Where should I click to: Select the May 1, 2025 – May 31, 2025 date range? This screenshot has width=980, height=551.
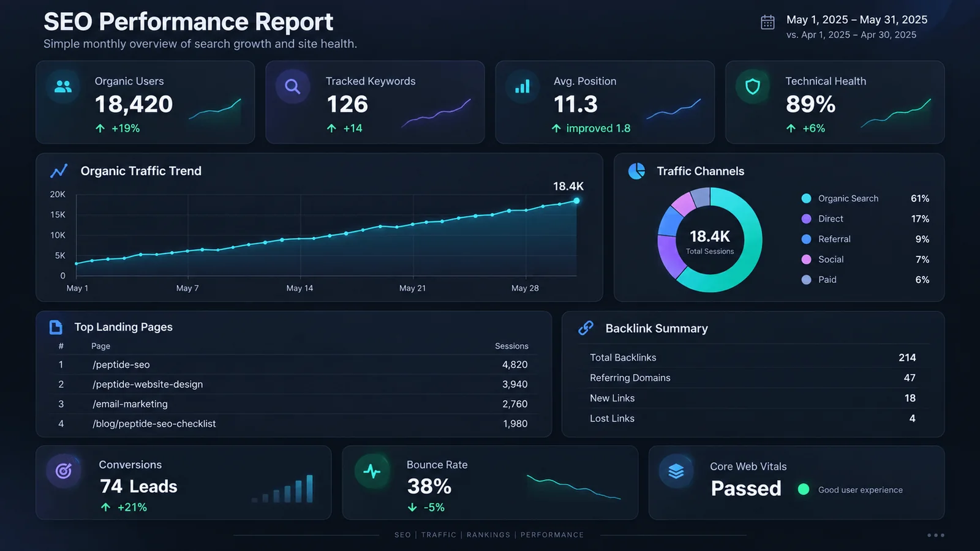click(857, 20)
